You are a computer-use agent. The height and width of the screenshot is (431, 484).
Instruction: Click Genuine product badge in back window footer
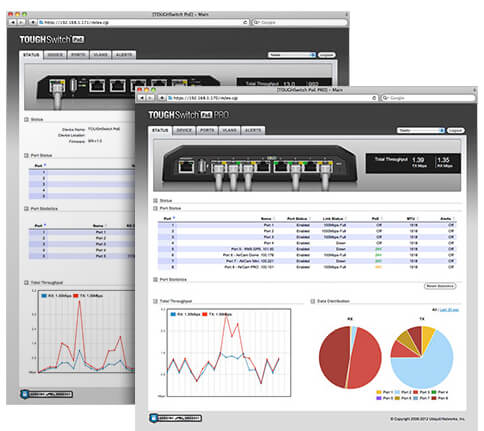coord(46,394)
